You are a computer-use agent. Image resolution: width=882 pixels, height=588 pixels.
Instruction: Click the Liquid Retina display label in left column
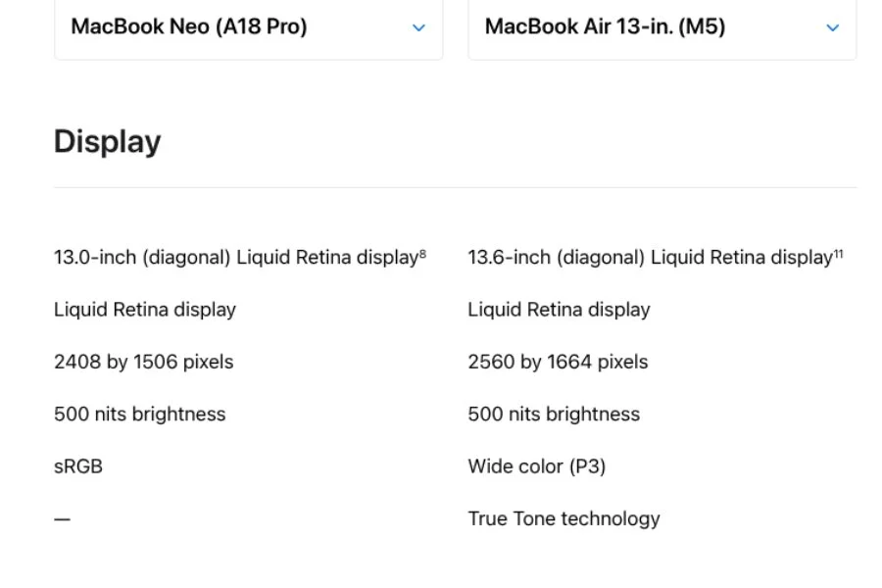coord(145,310)
